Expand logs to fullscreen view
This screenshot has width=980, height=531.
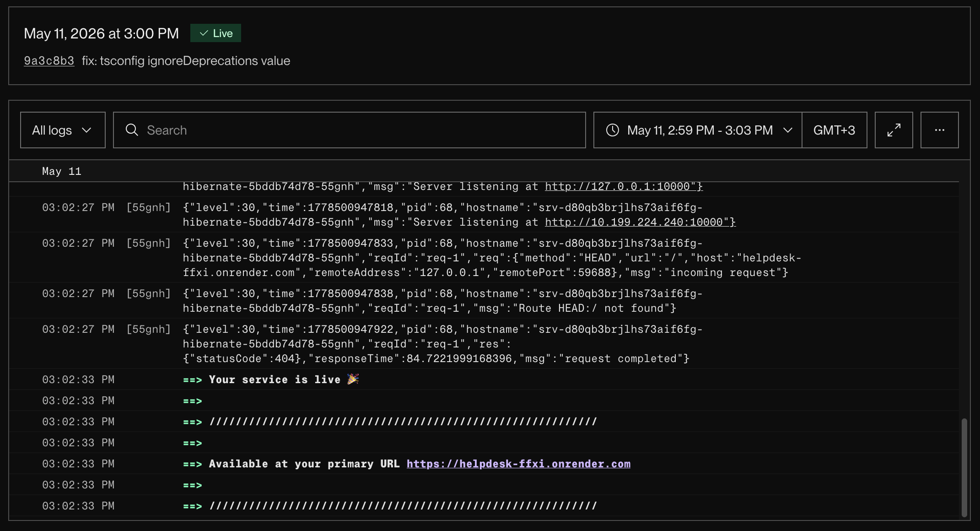pos(894,130)
